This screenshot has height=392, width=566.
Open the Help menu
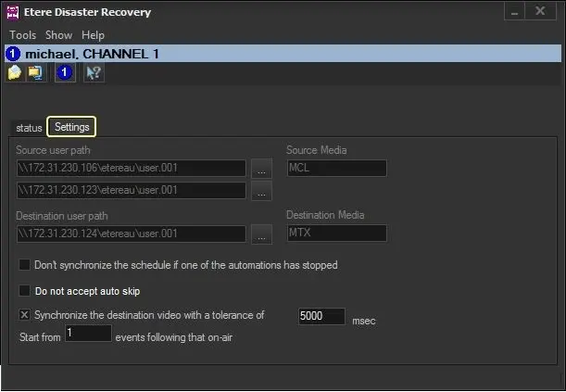[x=93, y=35]
